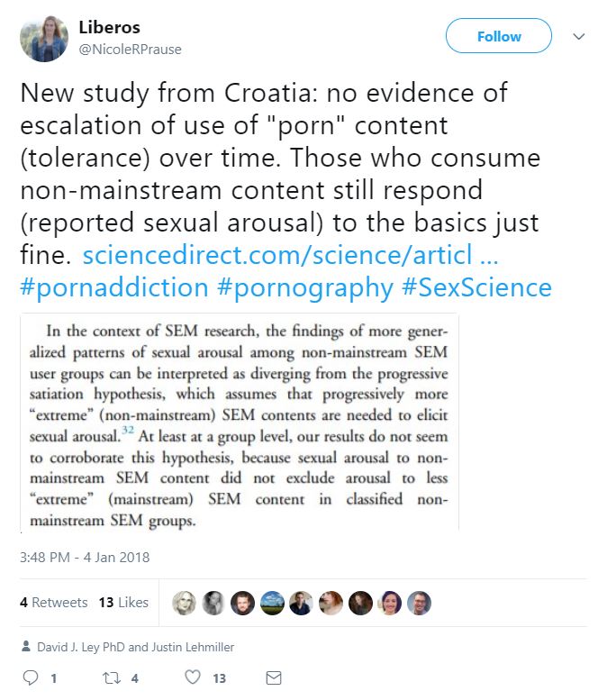616x700 pixels.
Task: Like the tweet with the heart icon
Action: [192, 678]
